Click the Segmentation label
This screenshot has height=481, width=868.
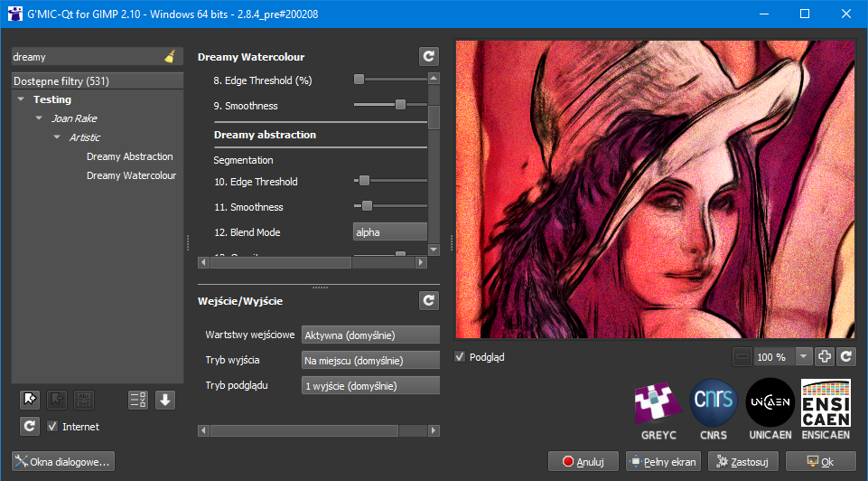pos(243,160)
